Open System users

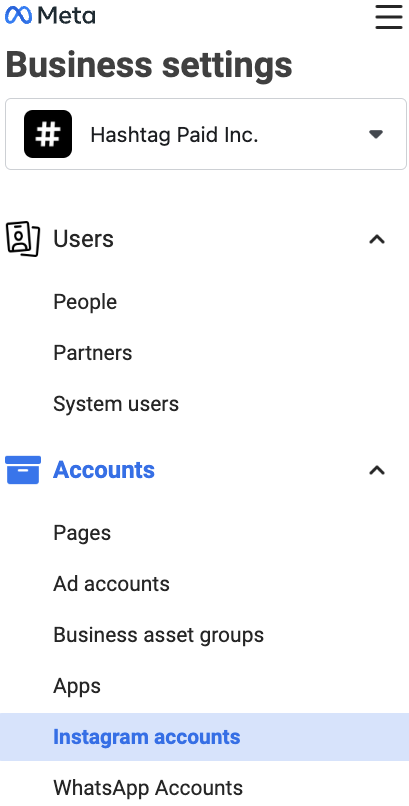[116, 404]
